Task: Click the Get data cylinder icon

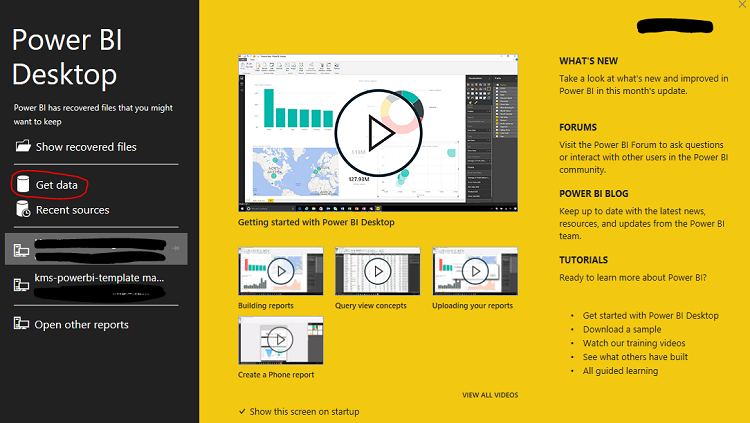Action: [22, 184]
